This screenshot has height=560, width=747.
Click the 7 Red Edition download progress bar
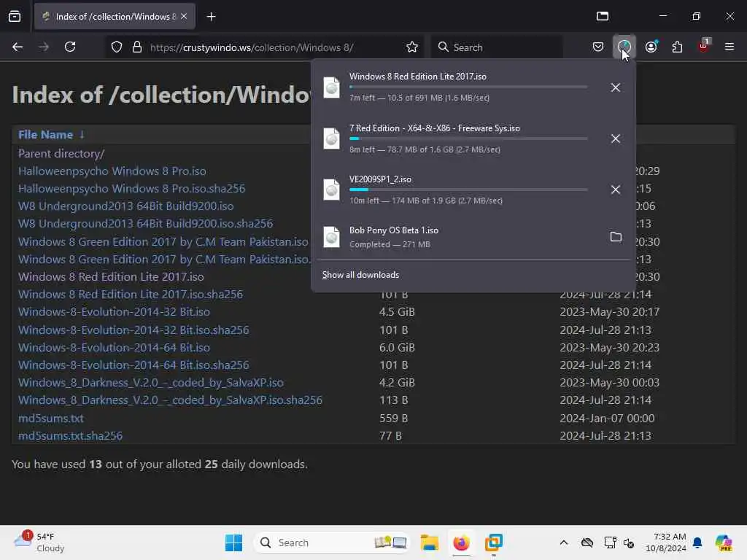[x=468, y=139]
